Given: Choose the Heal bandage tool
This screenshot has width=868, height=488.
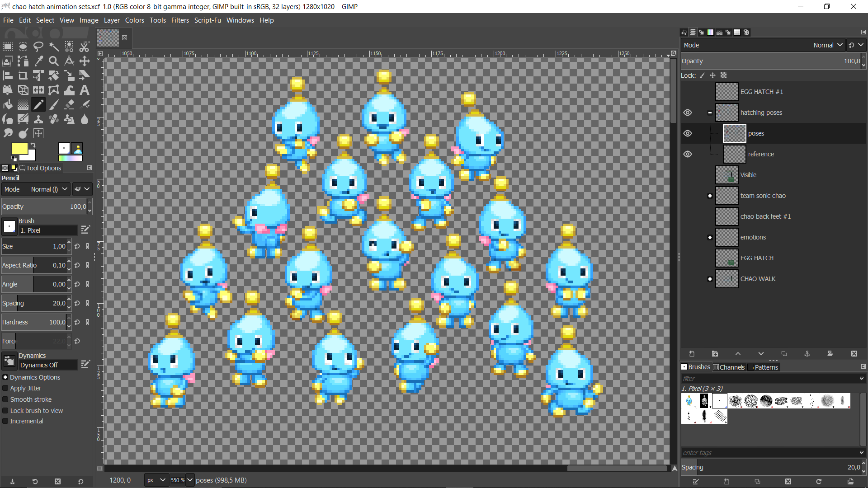Looking at the screenshot, I should point(54,119).
